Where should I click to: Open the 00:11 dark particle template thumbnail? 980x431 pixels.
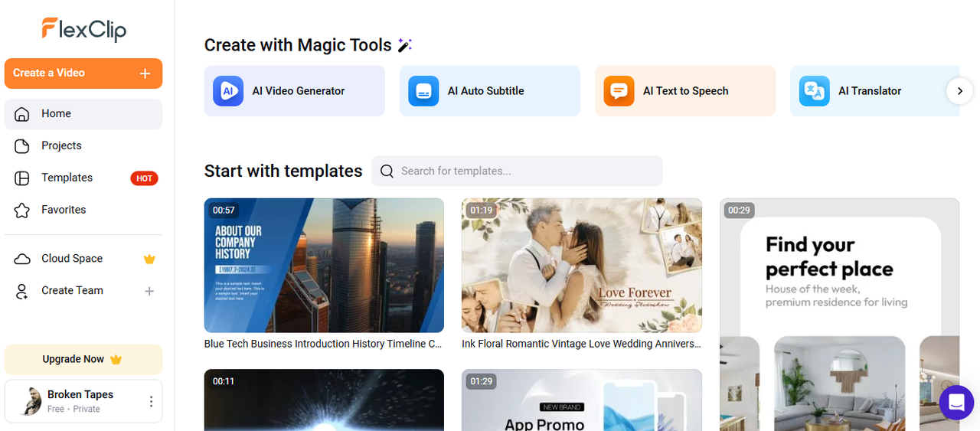coord(324,400)
